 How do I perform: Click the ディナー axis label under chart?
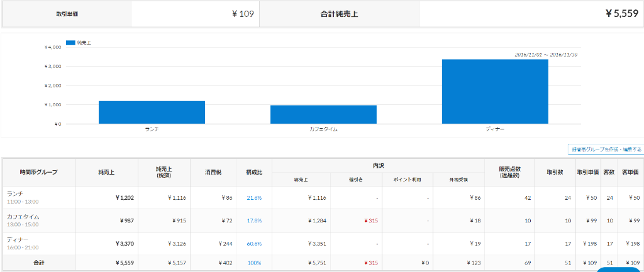495,129
